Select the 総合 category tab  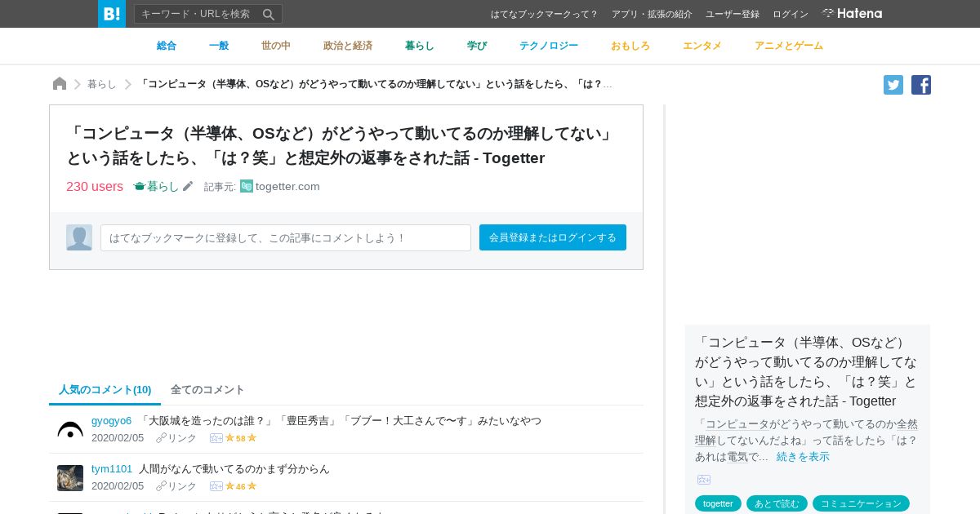click(x=167, y=46)
